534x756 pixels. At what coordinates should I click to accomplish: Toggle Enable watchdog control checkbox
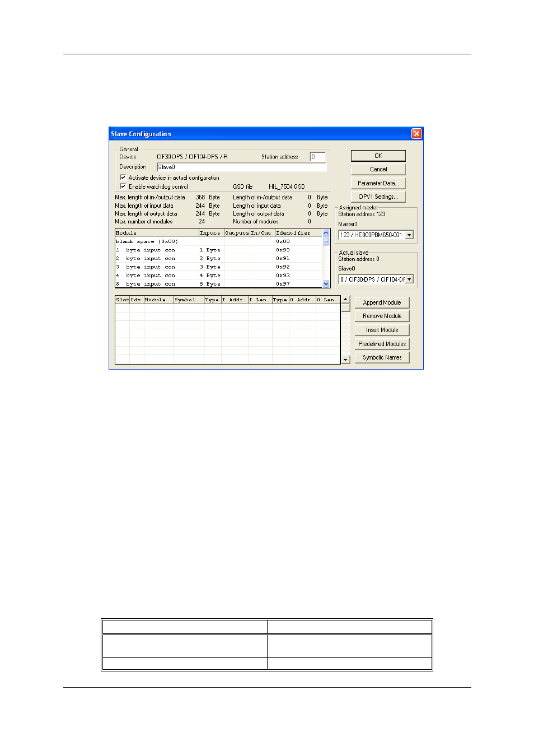click(x=123, y=186)
